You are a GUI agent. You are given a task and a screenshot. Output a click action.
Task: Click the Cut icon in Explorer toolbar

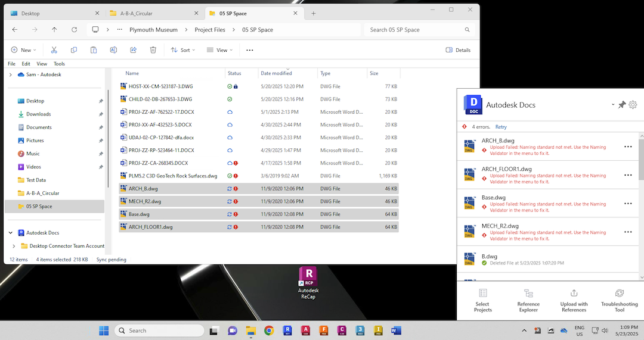pyautogui.click(x=54, y=50)
